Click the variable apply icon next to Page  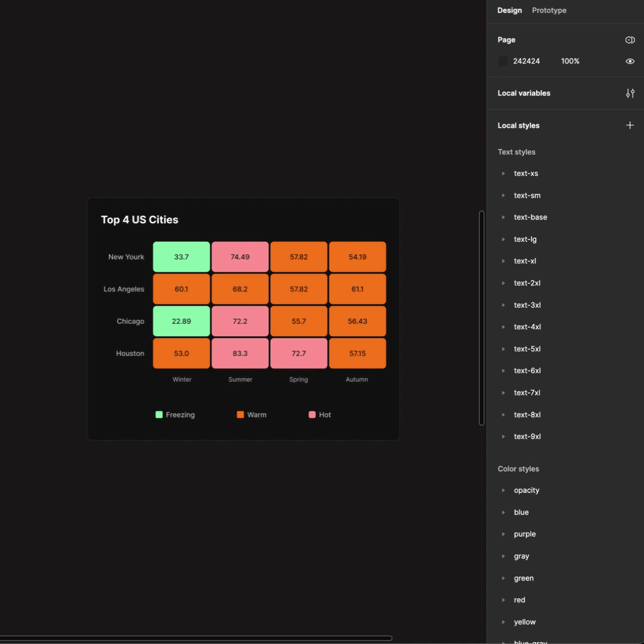[630, 39]
